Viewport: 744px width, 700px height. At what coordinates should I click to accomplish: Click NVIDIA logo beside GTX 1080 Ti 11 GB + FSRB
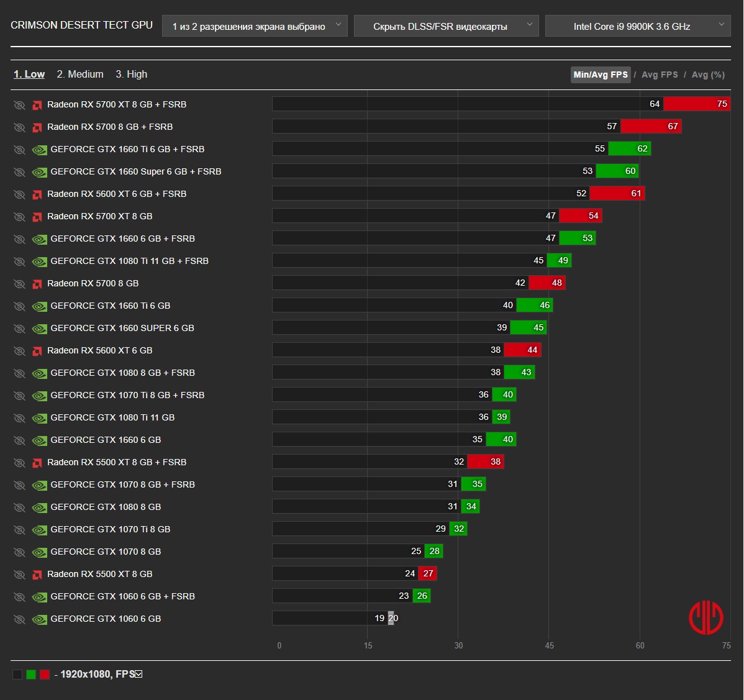pos(39,261)
